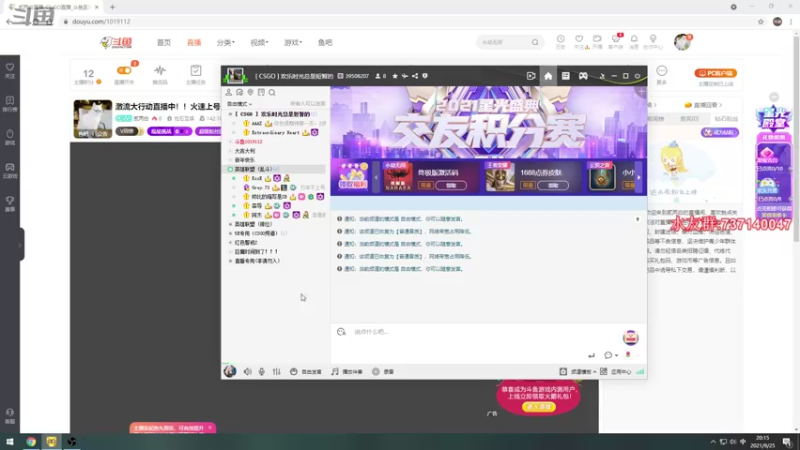The image size is (800, 450).
Task: Click the free speech mode button
Action: [306, 372]
